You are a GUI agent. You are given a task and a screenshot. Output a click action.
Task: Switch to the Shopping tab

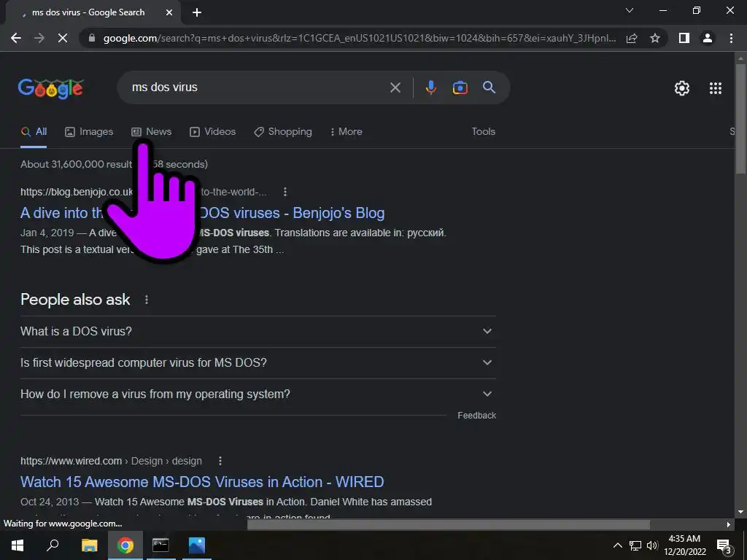283,132
